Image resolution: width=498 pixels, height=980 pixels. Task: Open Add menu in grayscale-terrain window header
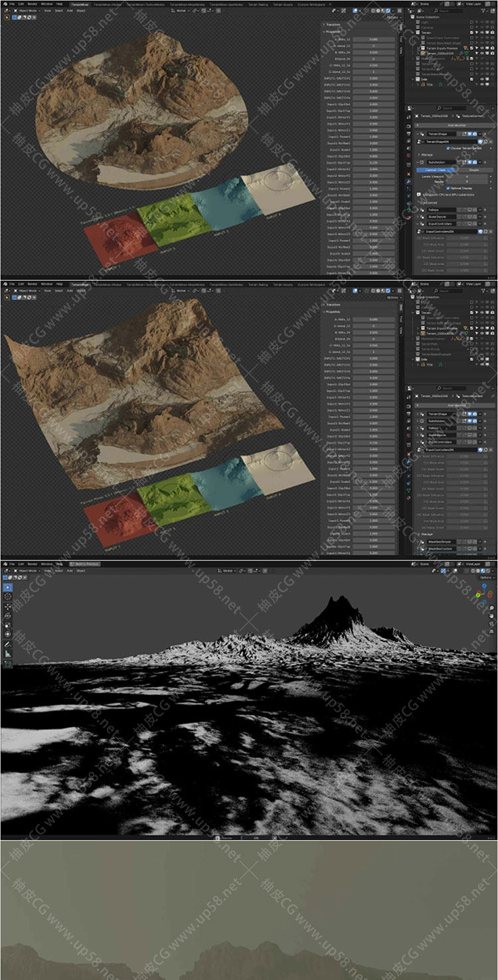pyautogui.click(x=69, y=570)
